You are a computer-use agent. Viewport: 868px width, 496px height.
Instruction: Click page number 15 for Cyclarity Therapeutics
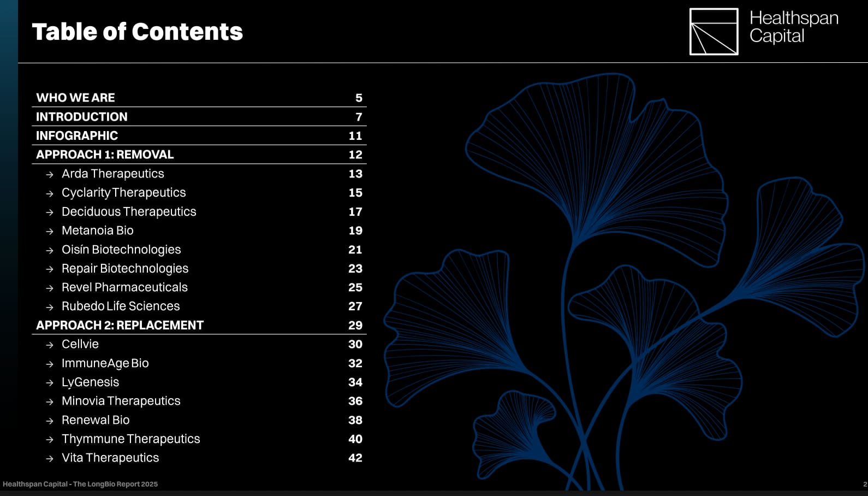coord(355,192)
